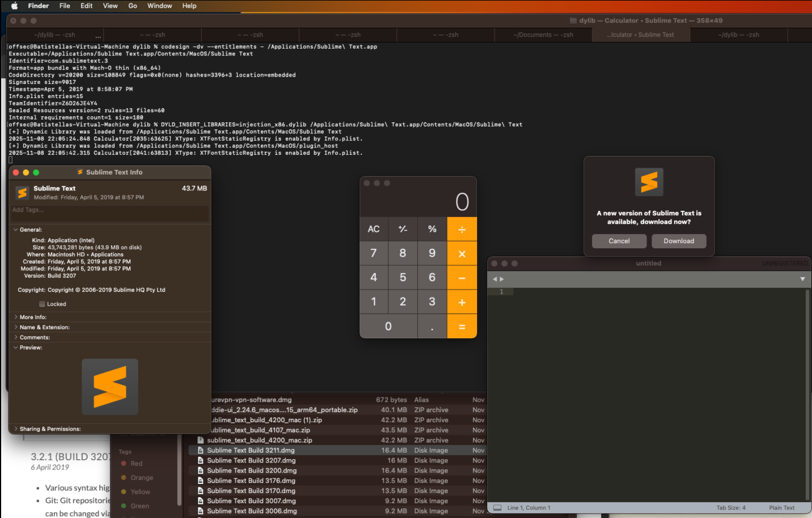Image resolution: width=812 pixels, height=518 pixels.
Task: Click the large Sublime Text preview thumbnail
Action: tap(110, 387)
